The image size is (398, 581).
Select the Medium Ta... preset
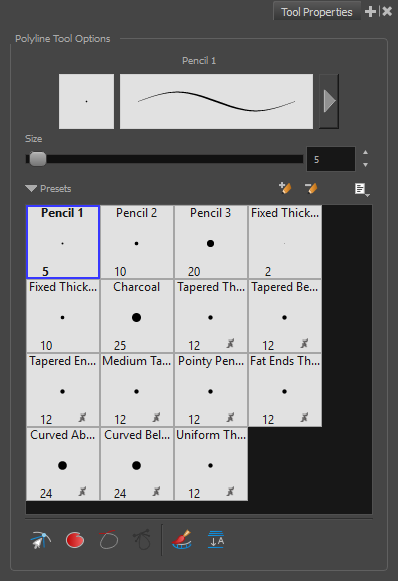point(137,390)
